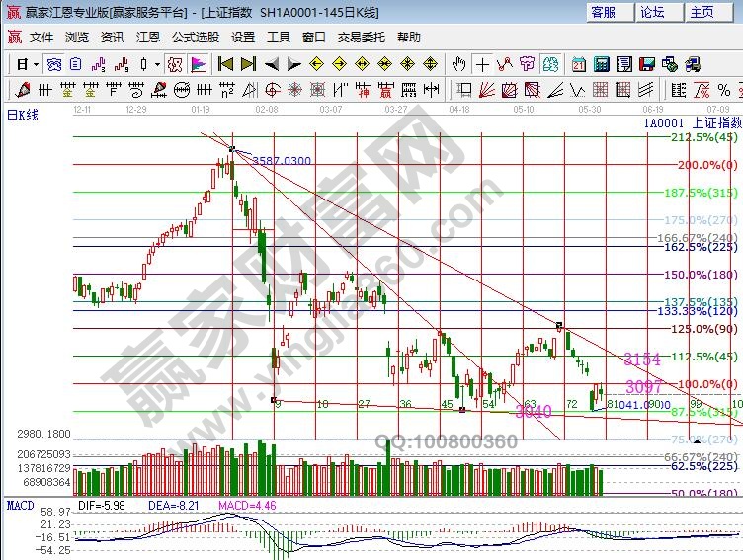
Task: Click the MACD indicator label
Action: click(21, 505)
